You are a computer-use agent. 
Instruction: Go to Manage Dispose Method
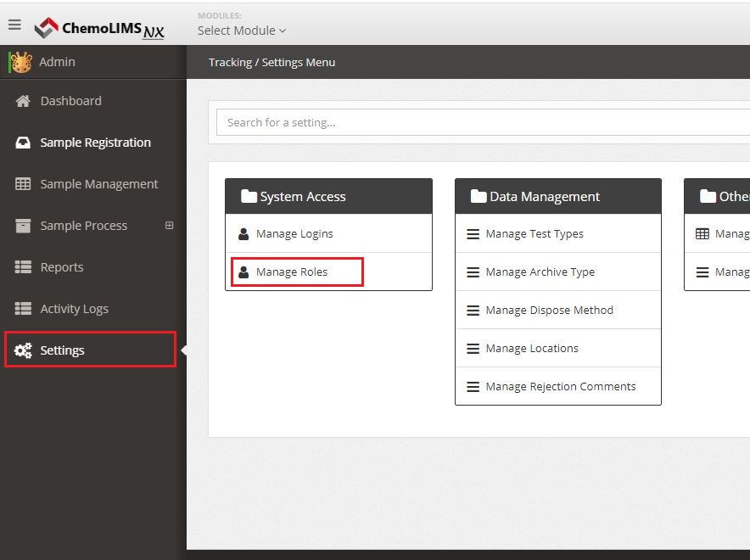(549, 311)
